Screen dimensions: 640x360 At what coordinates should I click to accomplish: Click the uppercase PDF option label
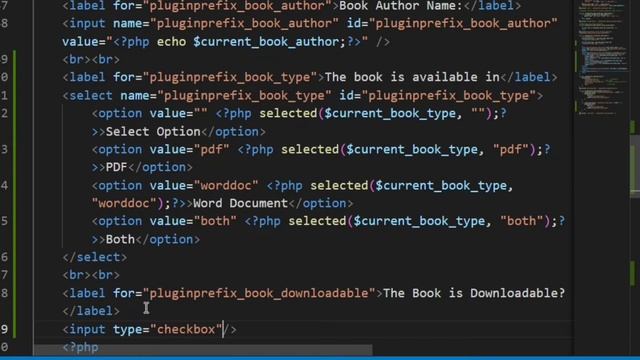click(x=117, y=167)
